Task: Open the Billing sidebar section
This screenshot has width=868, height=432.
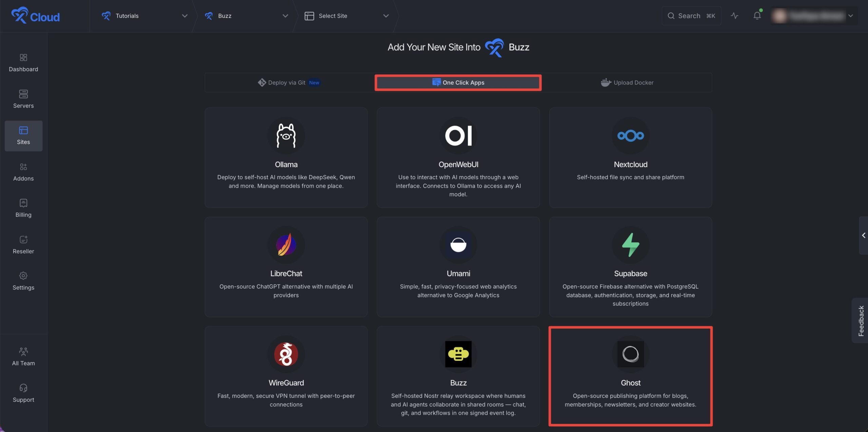Action: coord(23,208)
